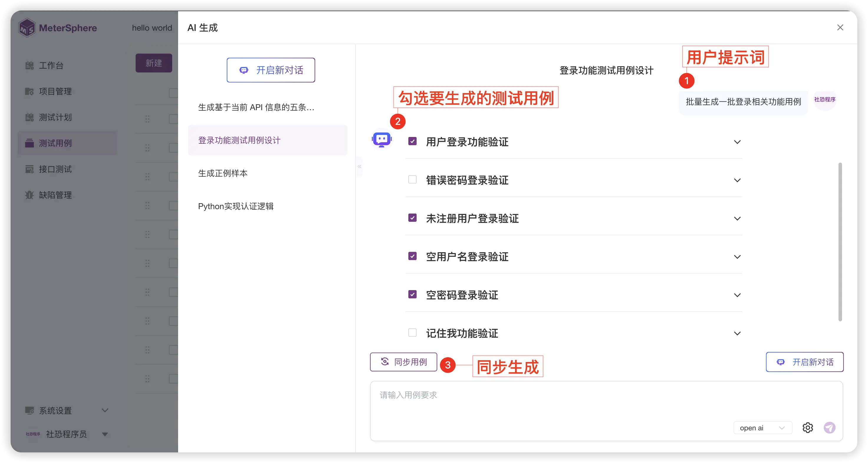Viewport: 868px width, 463px height.
Task: Open the 项目管理 sidebar icon
Action: coord(30,91)
